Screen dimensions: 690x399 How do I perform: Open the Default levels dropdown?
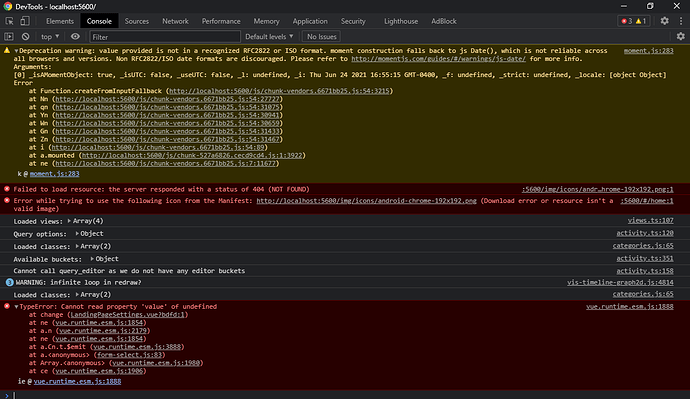click(x=269, y=37)
